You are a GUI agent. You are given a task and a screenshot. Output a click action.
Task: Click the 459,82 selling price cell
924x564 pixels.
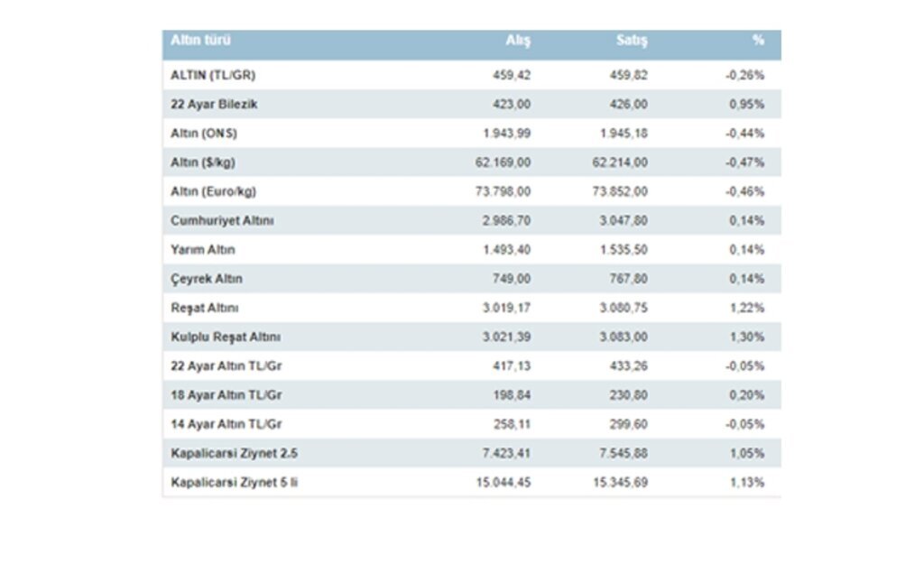pos(629,75)
